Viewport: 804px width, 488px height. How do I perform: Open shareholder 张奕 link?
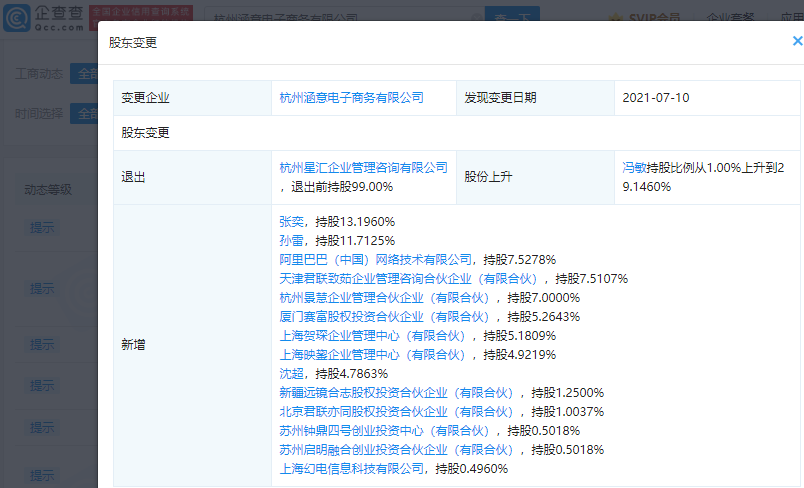click(x=291, y=221)
